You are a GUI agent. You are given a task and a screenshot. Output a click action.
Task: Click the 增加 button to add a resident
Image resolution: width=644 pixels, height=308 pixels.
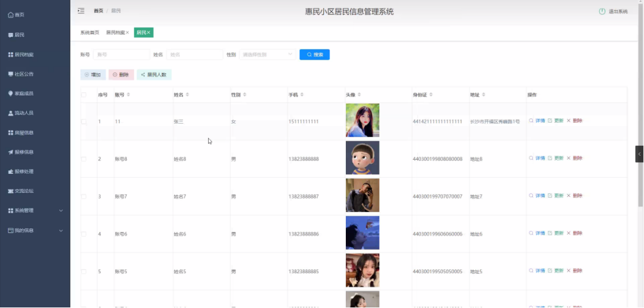tap(93, 75)
